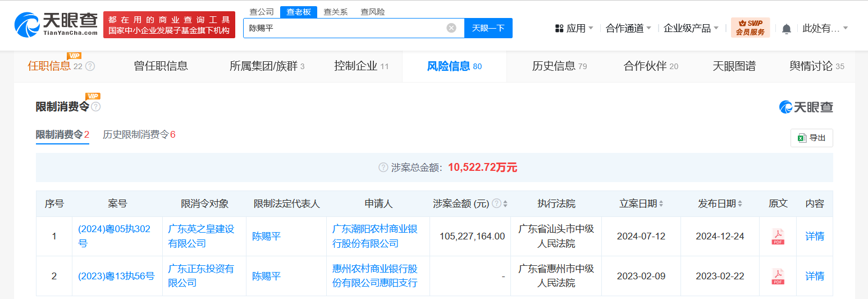
Task: Sort by 发布日期 column arrows
Action: [740, 203]
